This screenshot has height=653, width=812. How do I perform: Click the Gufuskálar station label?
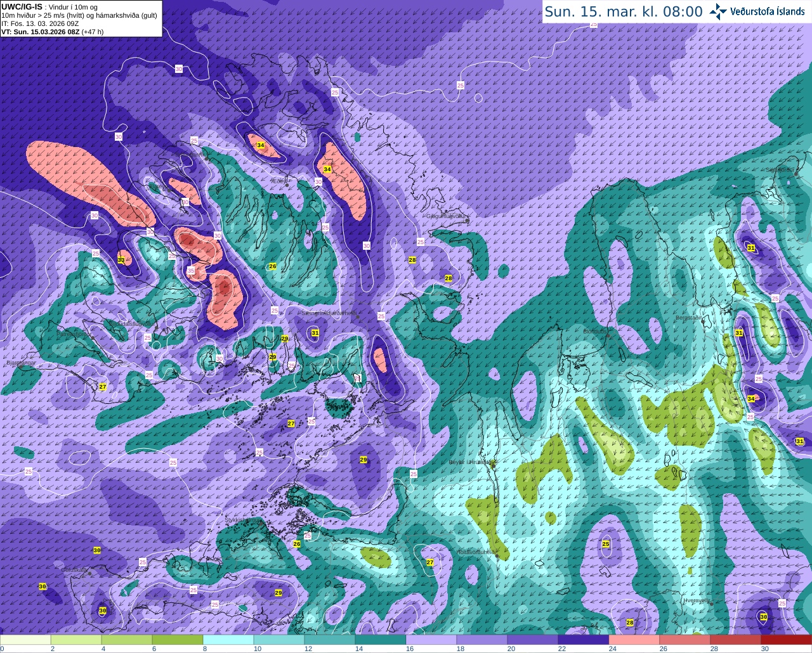coord(75,570)
